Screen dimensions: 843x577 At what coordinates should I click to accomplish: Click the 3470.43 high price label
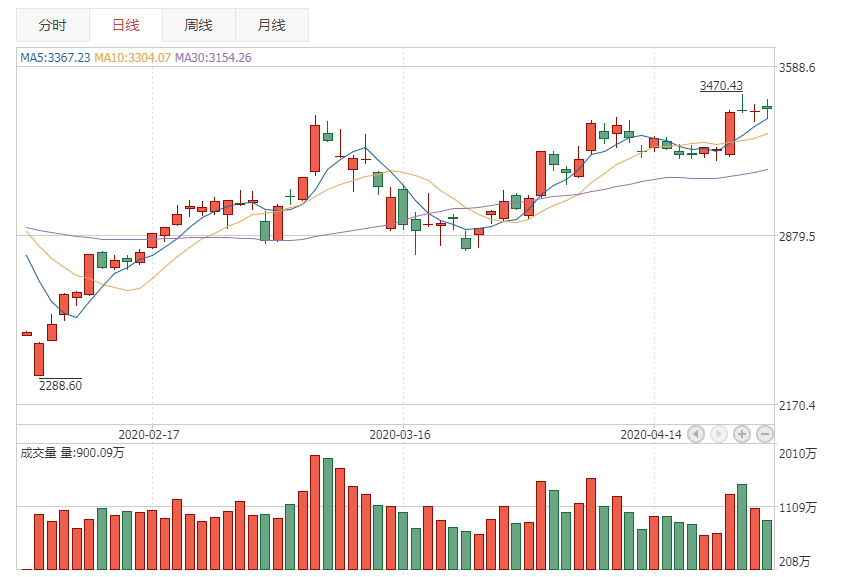pos(721,86)
